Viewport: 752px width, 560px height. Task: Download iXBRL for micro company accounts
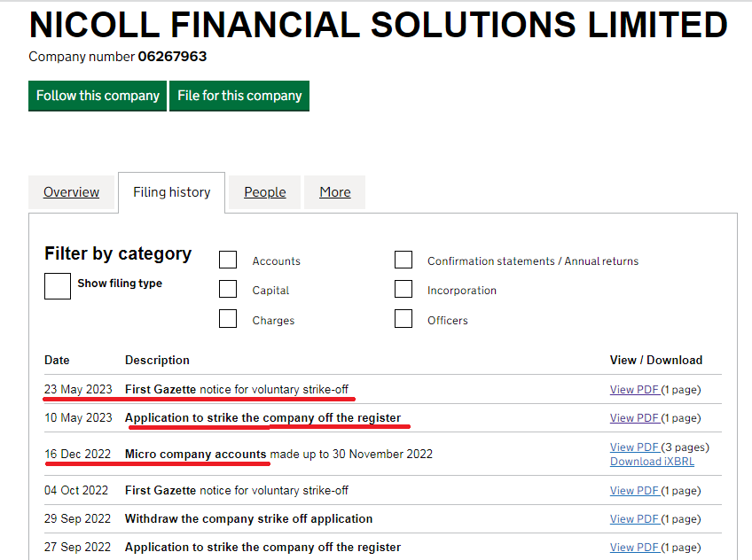(652, 462)
